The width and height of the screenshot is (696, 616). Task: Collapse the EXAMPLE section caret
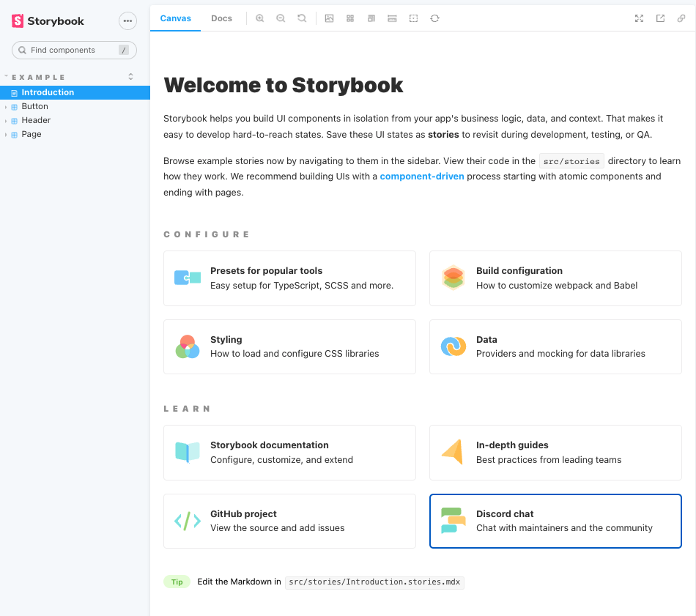[6, 76]
